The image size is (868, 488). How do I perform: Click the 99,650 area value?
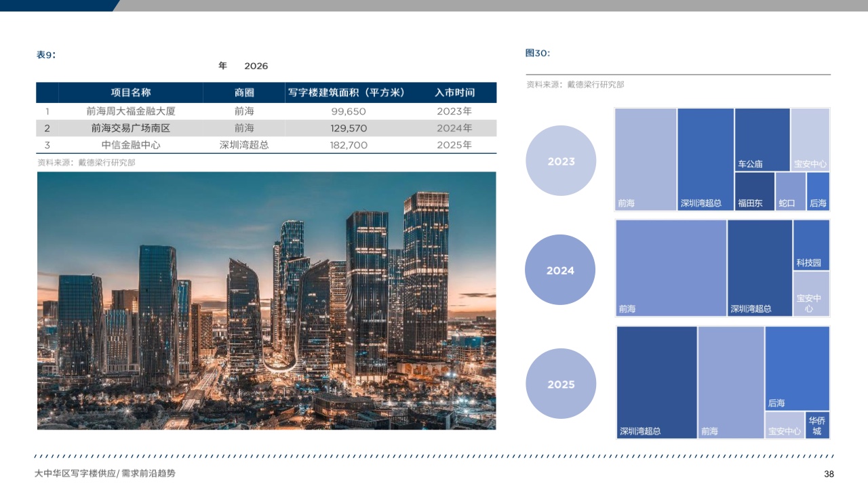coord(349,111)
